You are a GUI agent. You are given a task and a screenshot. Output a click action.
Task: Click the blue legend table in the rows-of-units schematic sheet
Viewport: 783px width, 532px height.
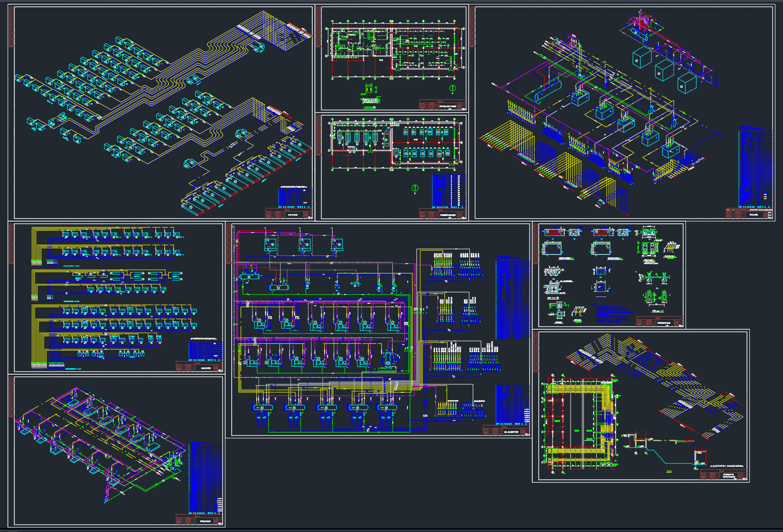pyautogui.click(x=205, y=352)
